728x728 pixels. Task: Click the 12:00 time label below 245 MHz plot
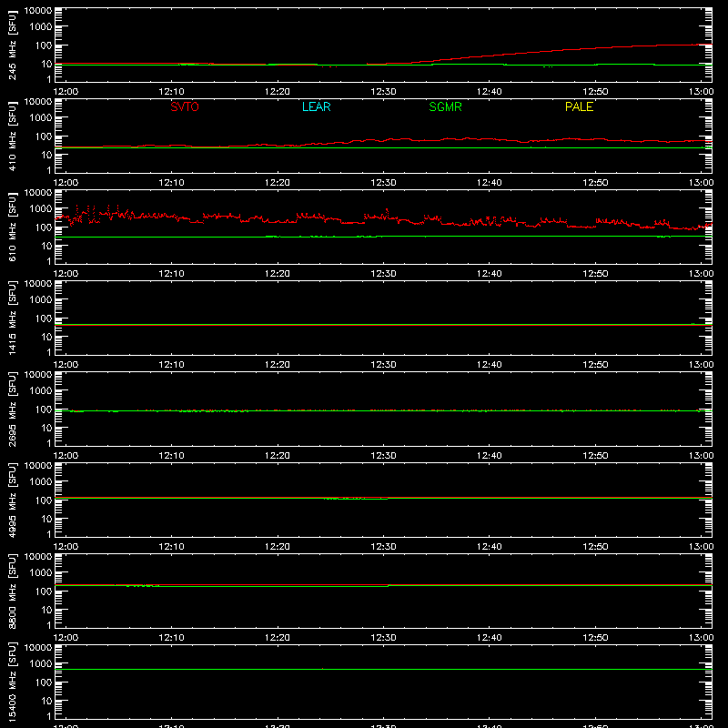pyautogui.click(x=66, y=92)
